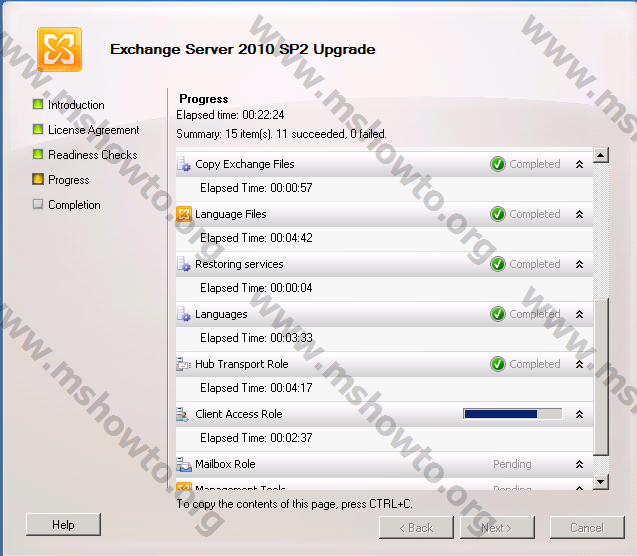Open Help for the upgrade wizard

point(63,524)
